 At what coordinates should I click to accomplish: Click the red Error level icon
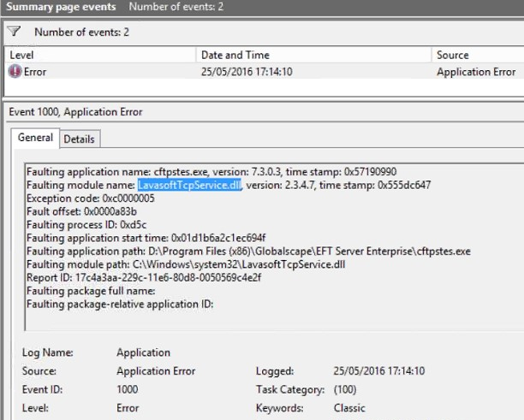[x=15, y=71]
